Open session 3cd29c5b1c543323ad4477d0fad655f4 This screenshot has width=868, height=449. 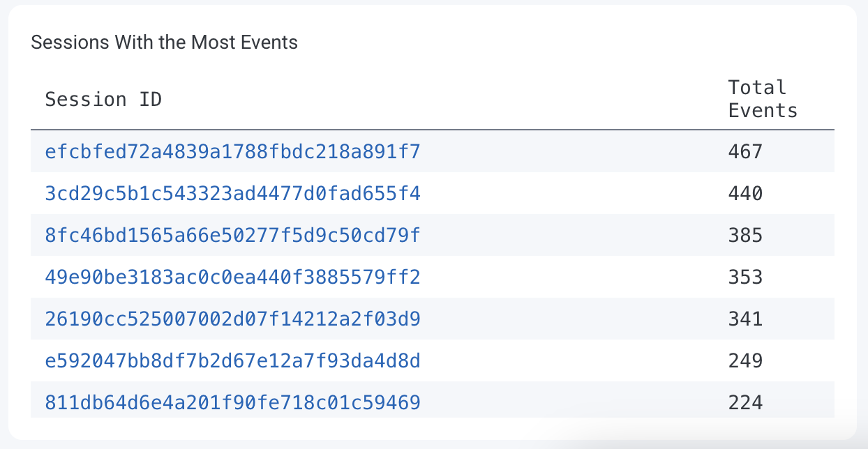click(232, 193)
